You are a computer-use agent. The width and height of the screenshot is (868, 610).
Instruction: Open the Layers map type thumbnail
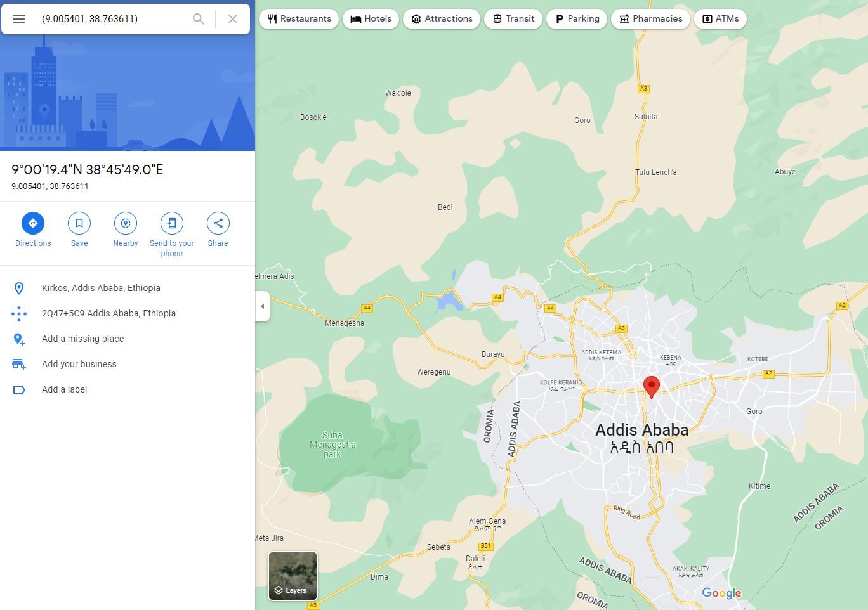coord(293,576)
